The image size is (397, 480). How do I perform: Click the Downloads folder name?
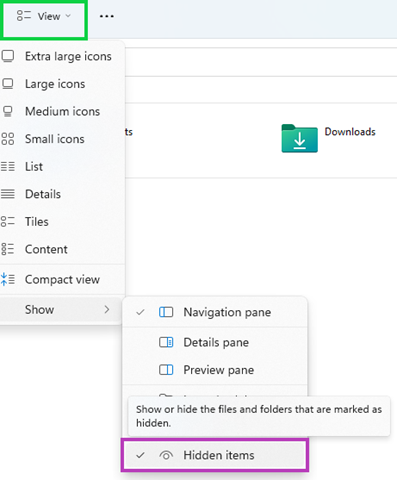pos(350,132)
